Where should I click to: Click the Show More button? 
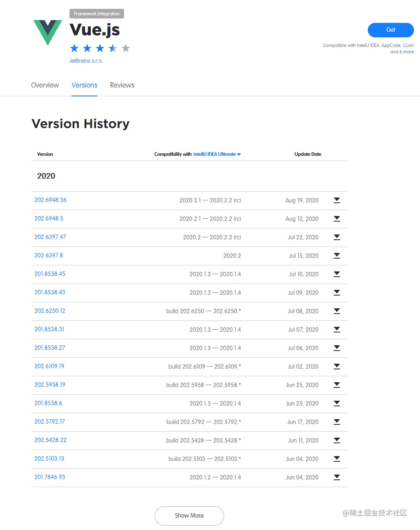pos(189,516)
